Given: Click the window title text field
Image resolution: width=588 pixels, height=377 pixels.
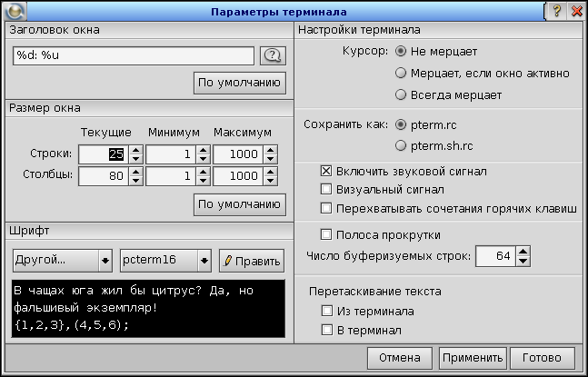Looking at the screenshot, I should point(134,55).
